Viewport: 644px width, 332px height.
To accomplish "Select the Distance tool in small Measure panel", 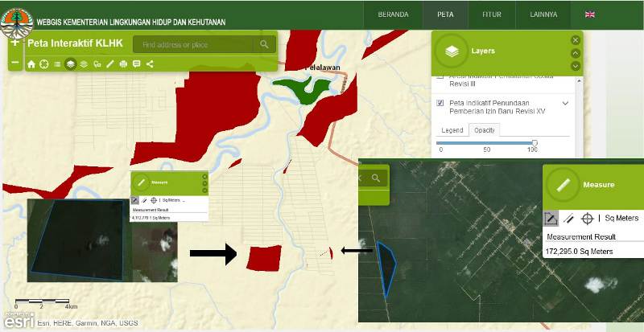I will [144, 200].
